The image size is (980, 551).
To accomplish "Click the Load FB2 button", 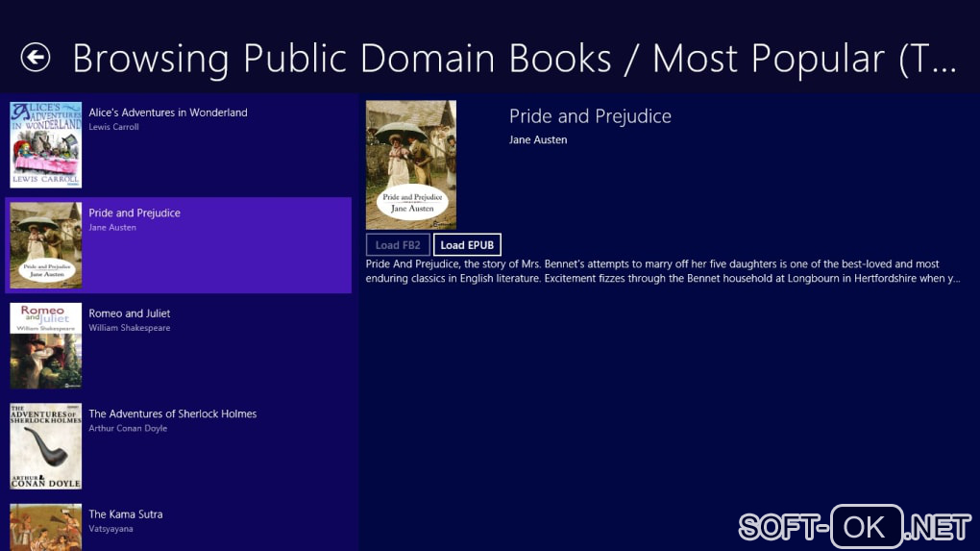I will pyautogui.click(x=398, y=245).
